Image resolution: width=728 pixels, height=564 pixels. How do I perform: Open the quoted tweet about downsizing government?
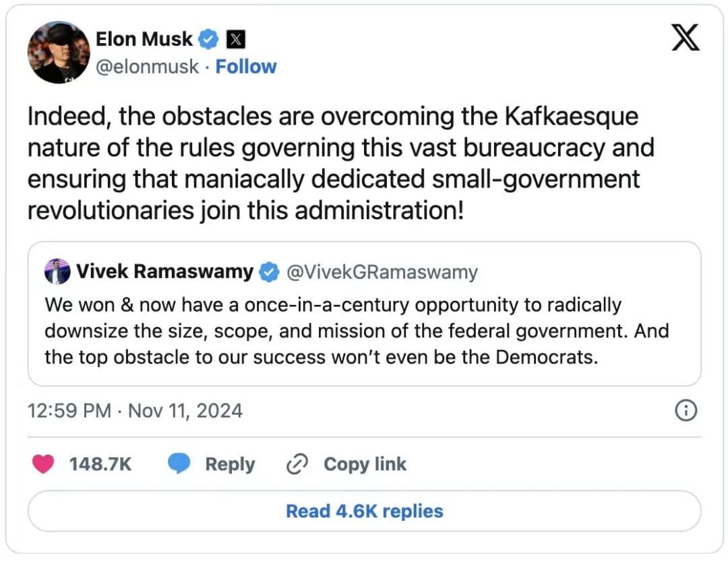pyautogui.click(x=364, y=331)
